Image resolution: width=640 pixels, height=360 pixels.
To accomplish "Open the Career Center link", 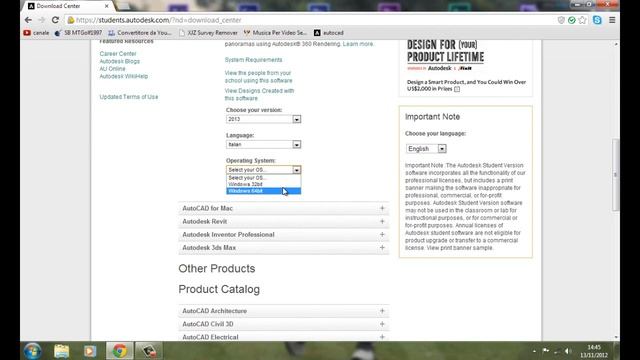I will [118, 53].
